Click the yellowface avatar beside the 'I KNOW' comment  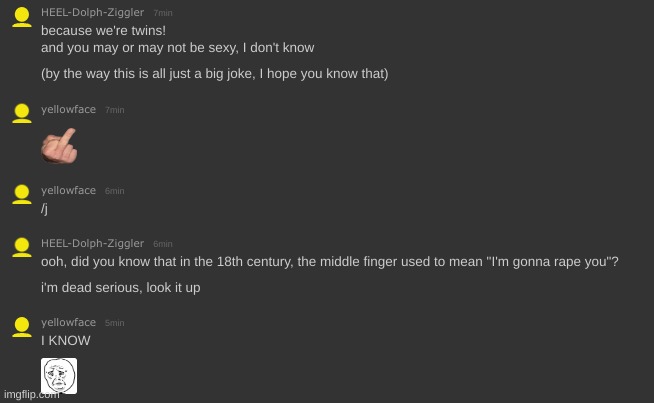(x=22, y=327)
